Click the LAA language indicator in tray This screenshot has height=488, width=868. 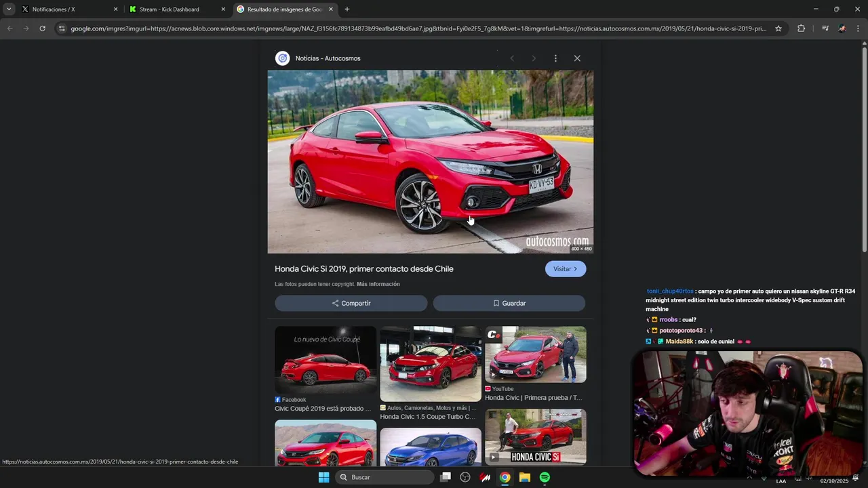pos(781,481)
